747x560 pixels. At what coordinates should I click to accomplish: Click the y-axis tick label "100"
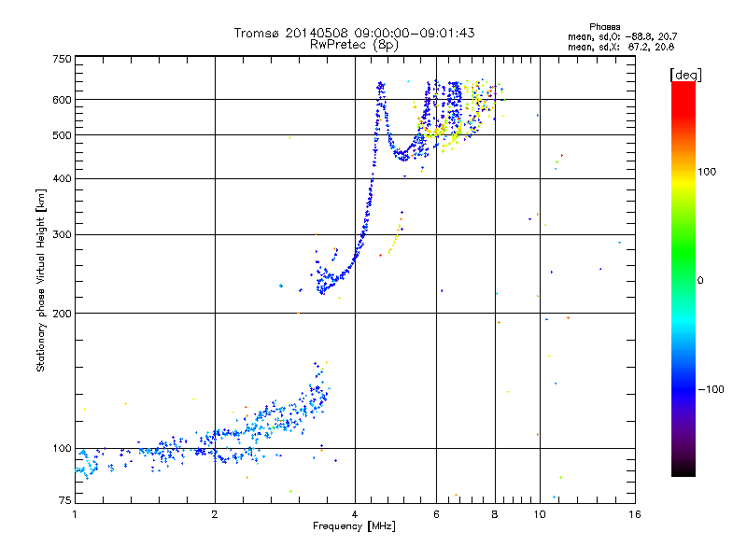click(63, 448)
